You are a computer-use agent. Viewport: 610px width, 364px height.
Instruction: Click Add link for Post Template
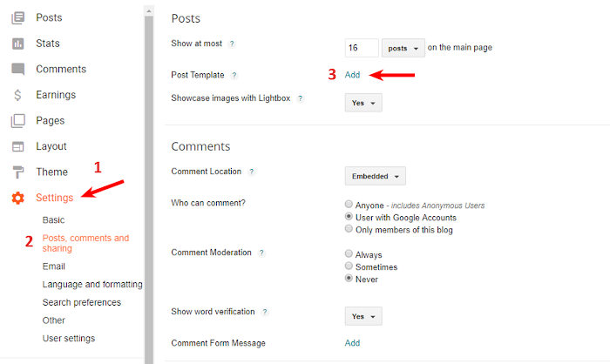[x=352, y=75]
